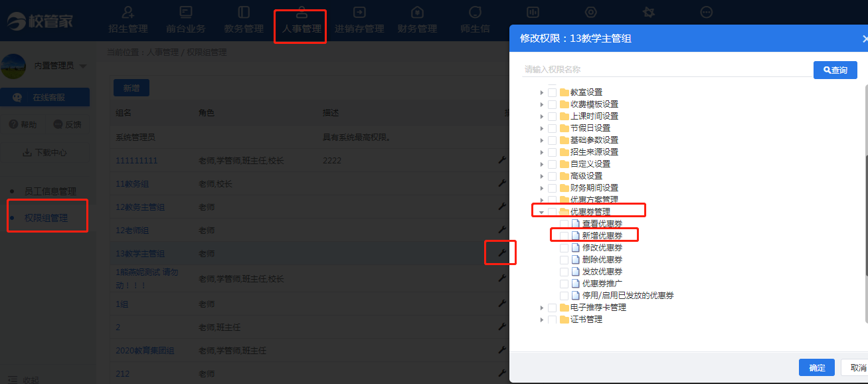Viewport: 868px width, 384px height.
Task: Open 权限组管理 sidebar item
Action: (46, 218)
